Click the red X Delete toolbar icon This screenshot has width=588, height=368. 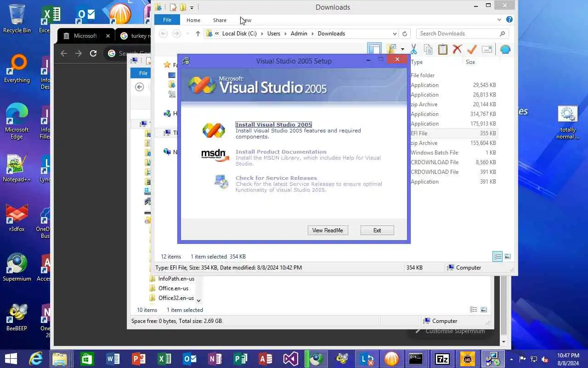pos(457,49)
